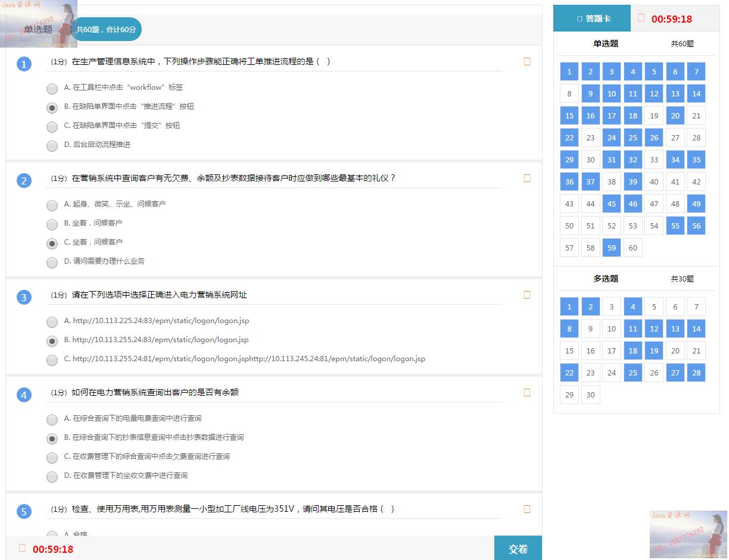729x560 pixels.
Task: Flag question 1 with the bookmark icon
Action: [526, 61]
